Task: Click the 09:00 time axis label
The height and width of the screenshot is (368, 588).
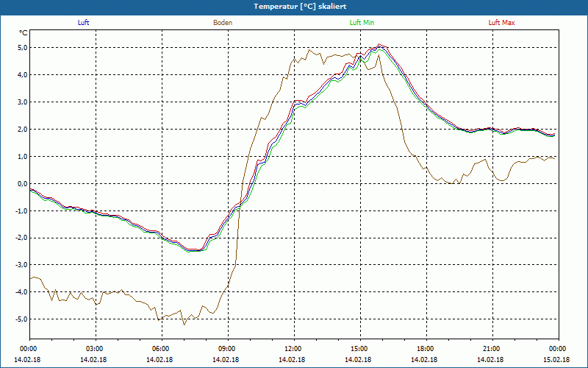Action: point(228,349)
